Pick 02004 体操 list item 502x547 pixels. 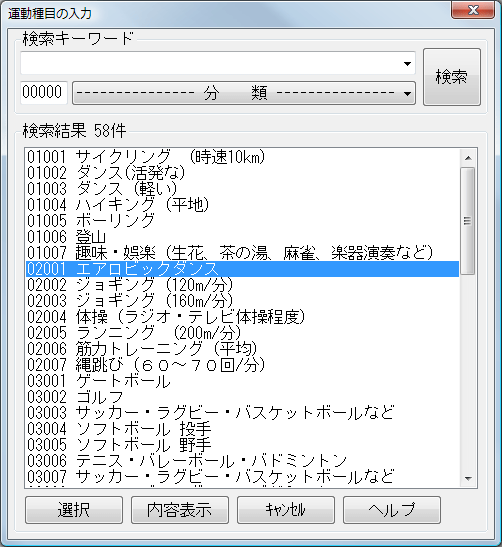pyautogui.click(x=242, y=317)
